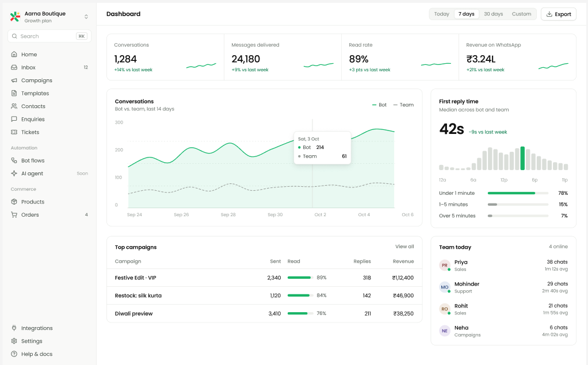Screen dimensions: 588x365
Task: Click the Soon label beside AI agent
Action: click(82, 174)
